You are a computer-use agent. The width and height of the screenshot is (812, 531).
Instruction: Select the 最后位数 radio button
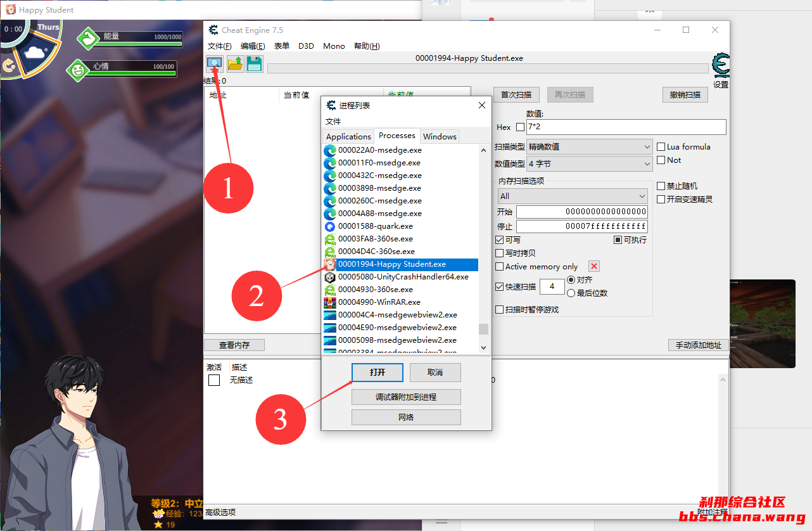[571, 293]
